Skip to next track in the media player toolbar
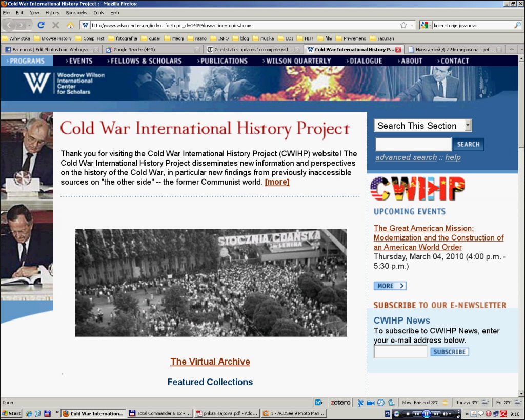 click(x=436, y=414)
